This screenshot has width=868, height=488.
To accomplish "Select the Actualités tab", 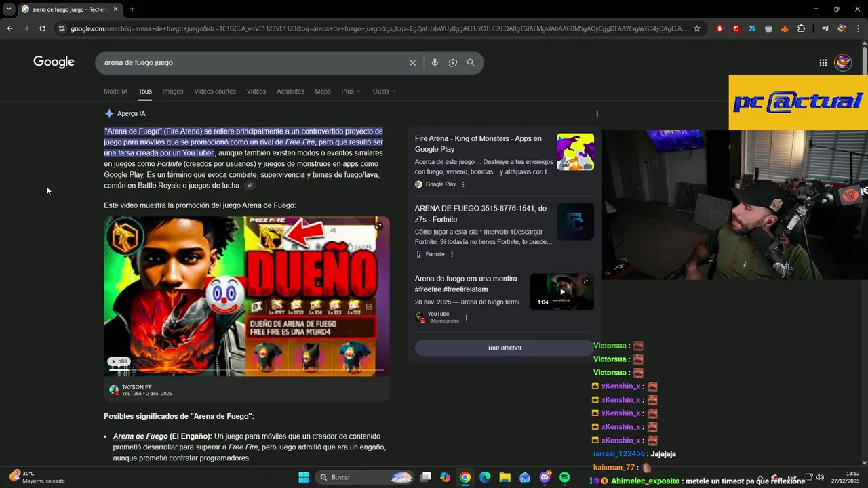I will 290,91.
